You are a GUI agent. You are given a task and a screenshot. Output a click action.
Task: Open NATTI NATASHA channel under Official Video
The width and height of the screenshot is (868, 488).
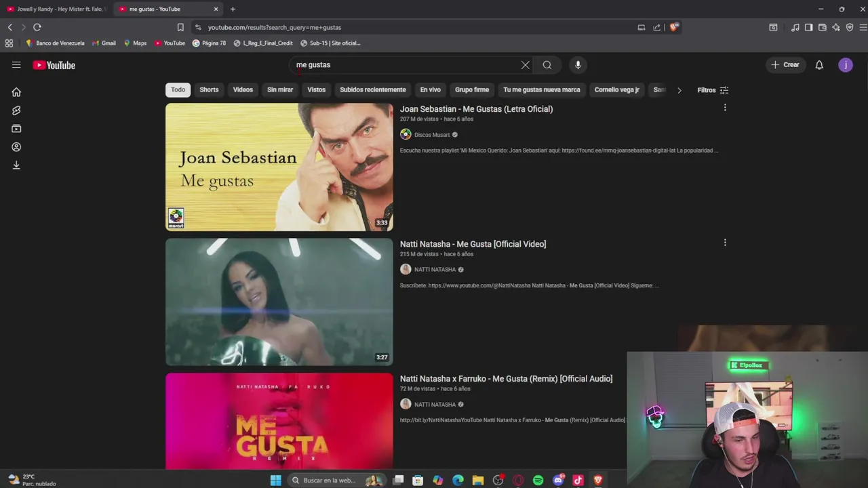pyautogui.click(x=435, y=270)
